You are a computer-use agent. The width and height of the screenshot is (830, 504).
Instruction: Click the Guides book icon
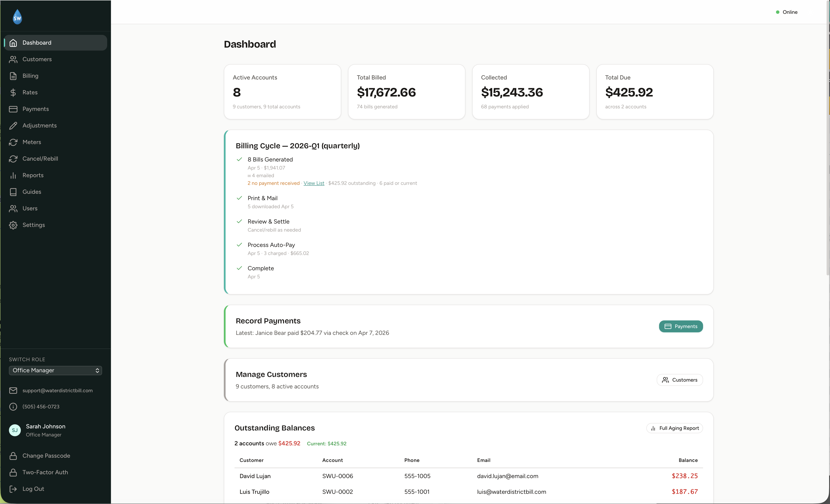coord(13,192)
